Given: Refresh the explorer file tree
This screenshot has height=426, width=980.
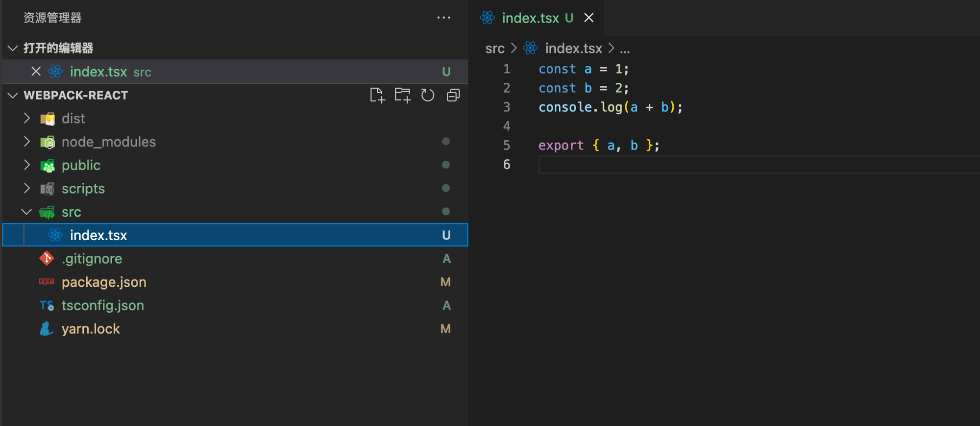Looking at the screenshot, I should [x=428, y=95].
